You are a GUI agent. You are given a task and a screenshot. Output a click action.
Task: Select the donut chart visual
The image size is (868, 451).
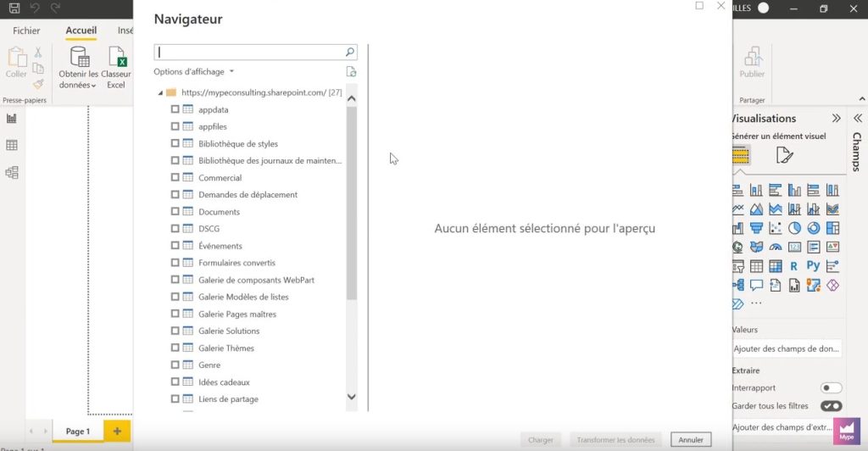pyautogui.click(x=813, y=228)
